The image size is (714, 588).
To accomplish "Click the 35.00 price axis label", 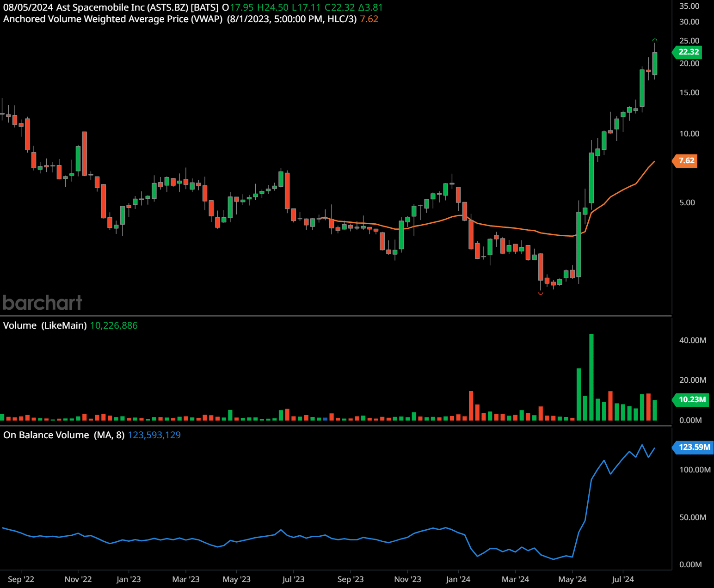I will (x=689, y=6).
